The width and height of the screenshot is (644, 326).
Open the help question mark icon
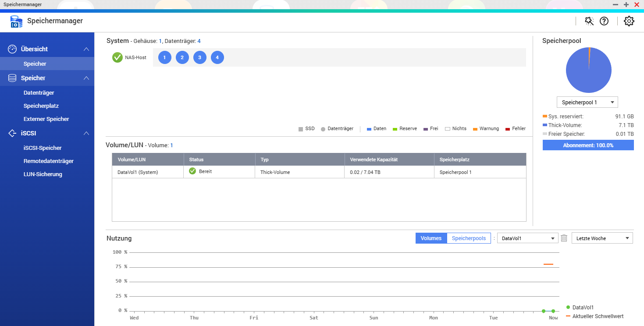(604, 21)
